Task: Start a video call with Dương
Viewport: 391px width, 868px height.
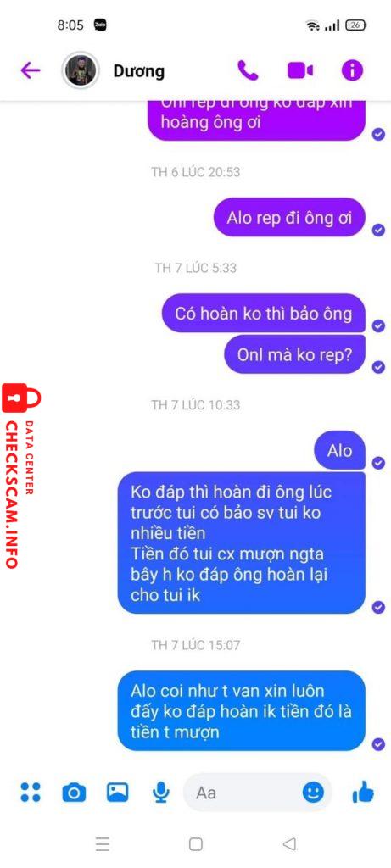Action: [x=300, y=70]
